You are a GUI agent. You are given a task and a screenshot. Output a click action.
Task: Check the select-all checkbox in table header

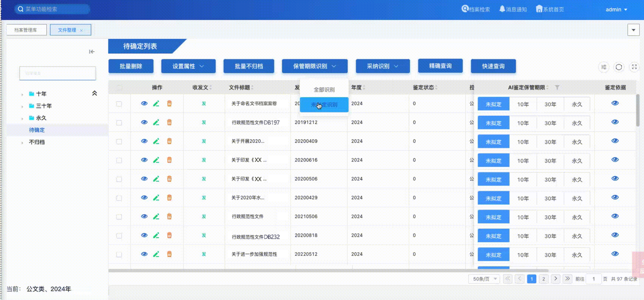pos(119,88)
